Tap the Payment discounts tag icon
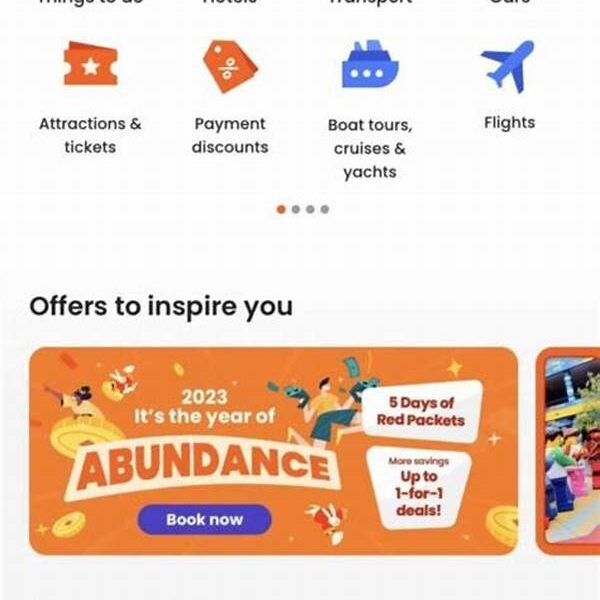This screenshot has width=600, height=600. (x=230, y=67)
